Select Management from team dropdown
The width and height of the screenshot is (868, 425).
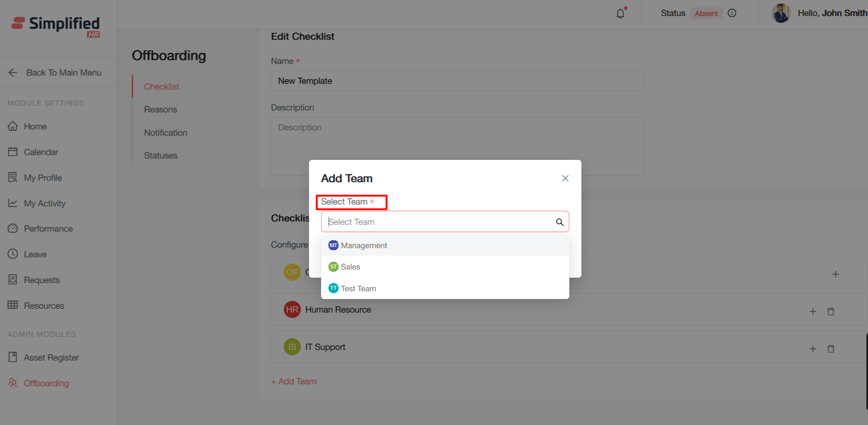click(x=363, y=246)
